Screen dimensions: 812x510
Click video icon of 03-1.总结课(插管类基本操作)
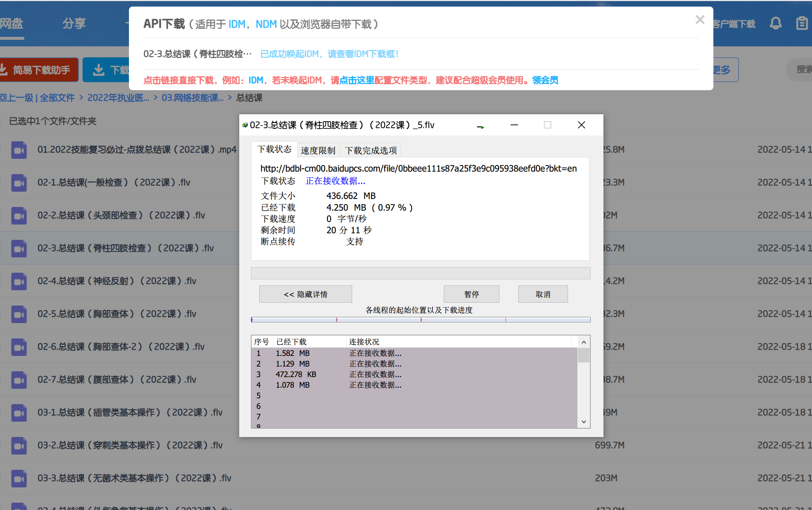pos(19,413)
